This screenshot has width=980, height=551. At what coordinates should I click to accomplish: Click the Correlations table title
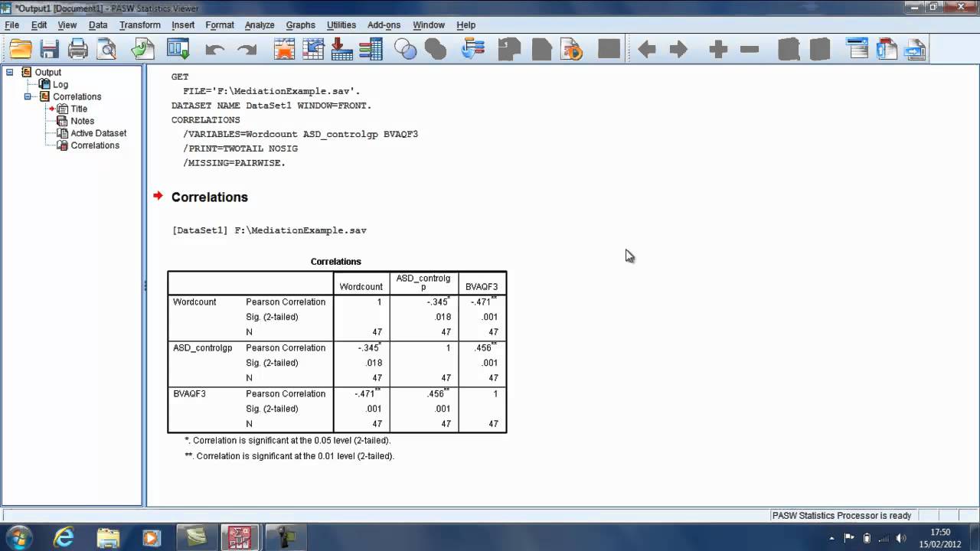coord(336,262)
